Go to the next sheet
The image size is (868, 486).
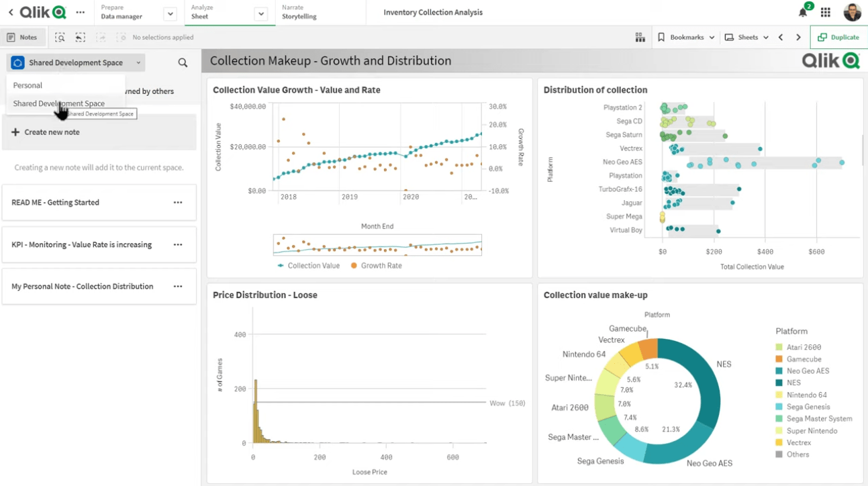[798, 38]
